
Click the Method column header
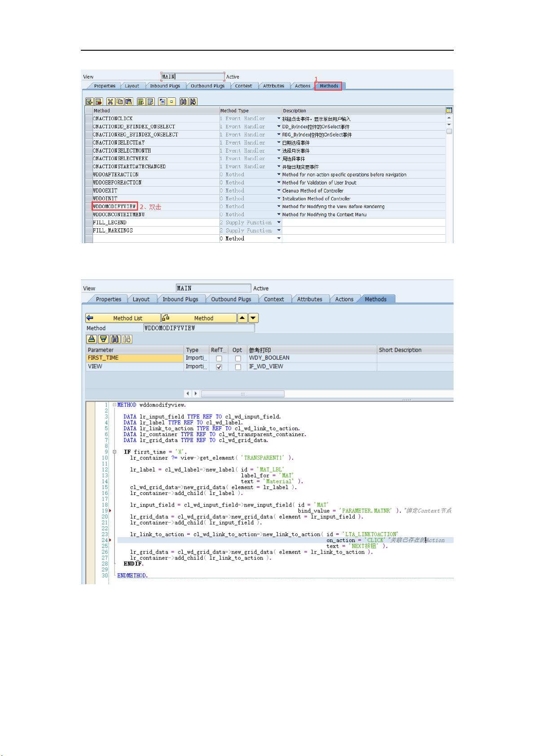click(156, 110)
